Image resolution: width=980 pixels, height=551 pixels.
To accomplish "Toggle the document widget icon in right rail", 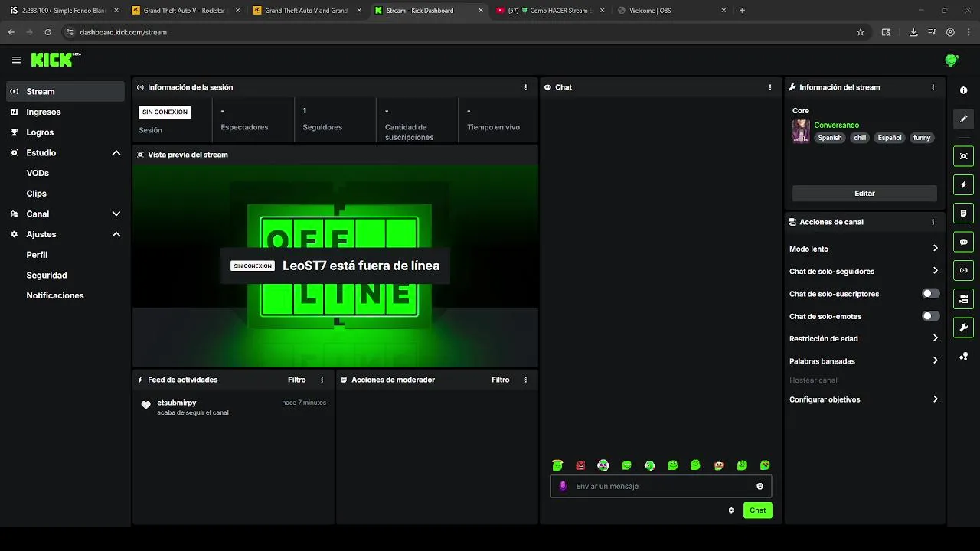I will (x=963, y=213).
